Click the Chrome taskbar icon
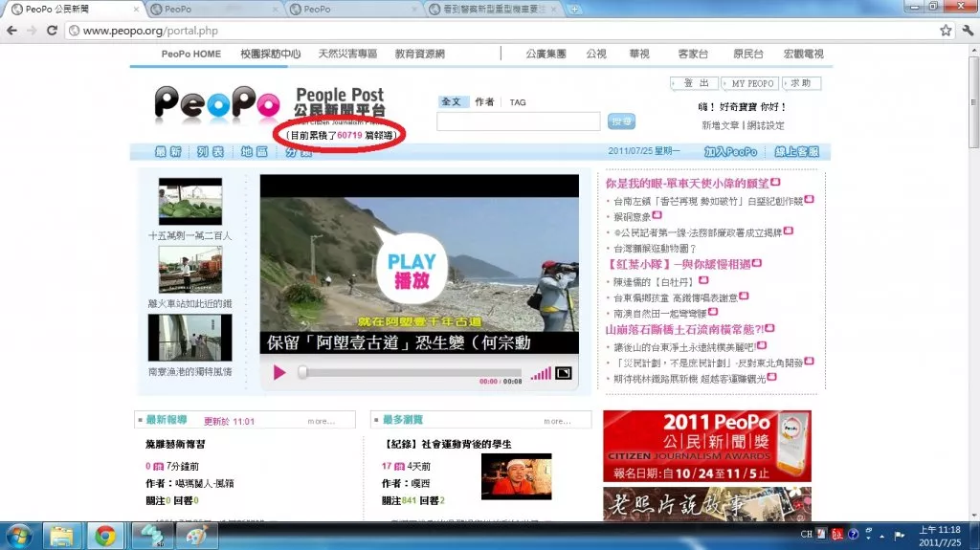Image resolution: width=980 pixels, height=550 pixels. (105, 537)
